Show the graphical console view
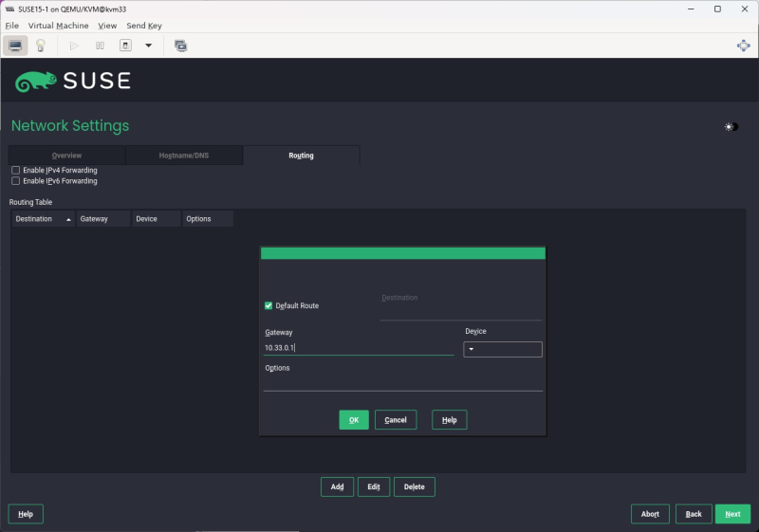This screenshot has width=759, height=532. pos(15,46)
